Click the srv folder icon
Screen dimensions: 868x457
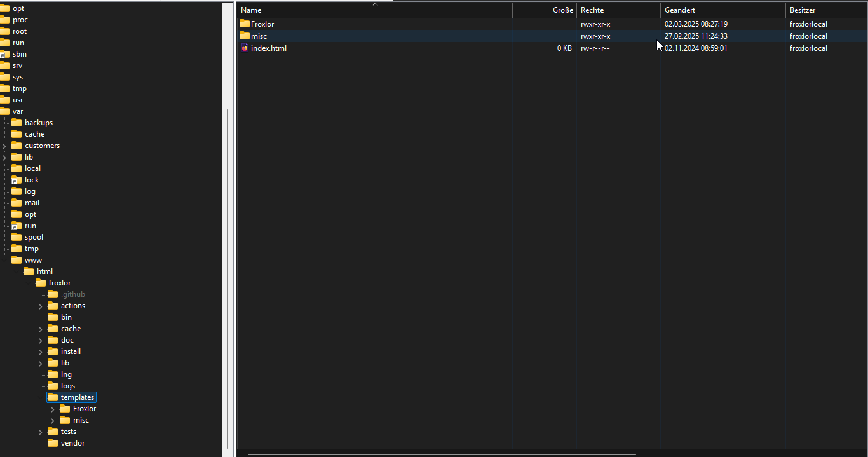tap(4, 65)
